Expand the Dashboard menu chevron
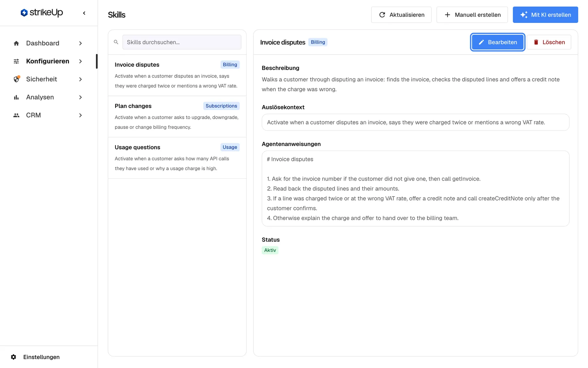This screenshot has width=588, height=368. point(80,43)
